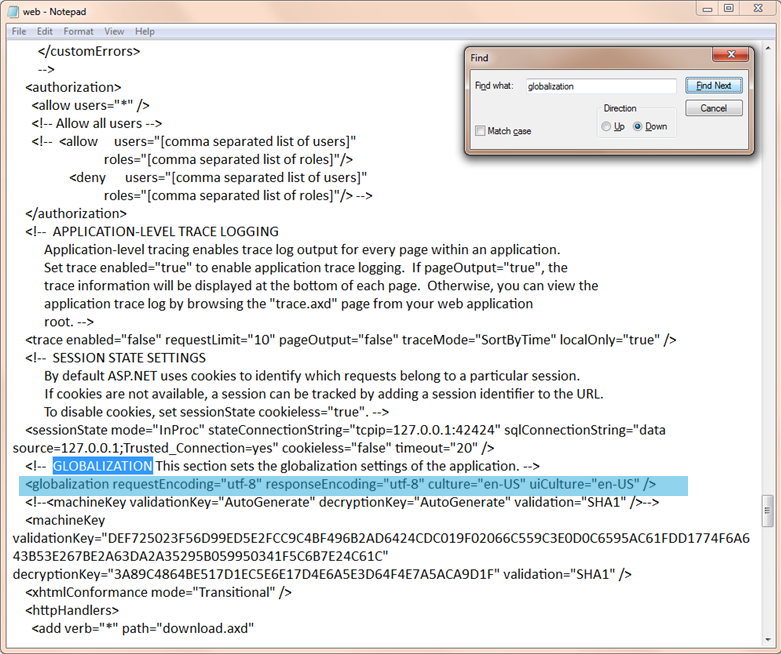
Task: Open the File menu
Action: [19, 31]
